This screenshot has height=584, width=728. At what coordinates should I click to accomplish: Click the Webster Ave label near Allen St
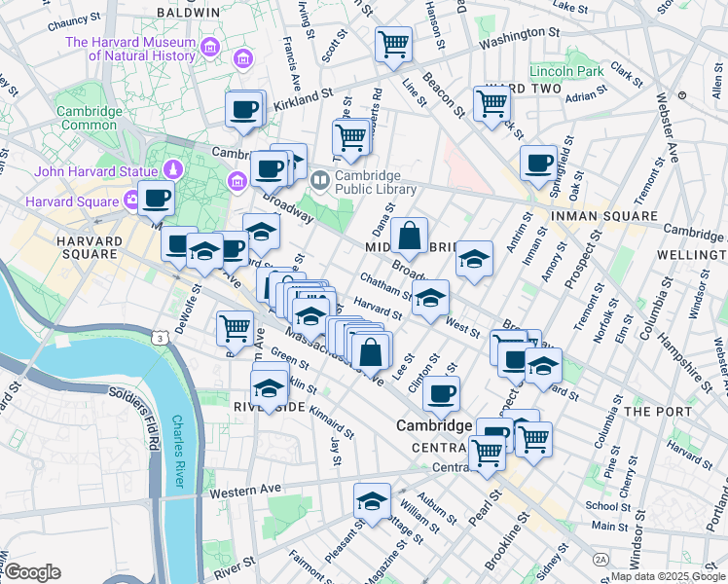click(668, 128)
